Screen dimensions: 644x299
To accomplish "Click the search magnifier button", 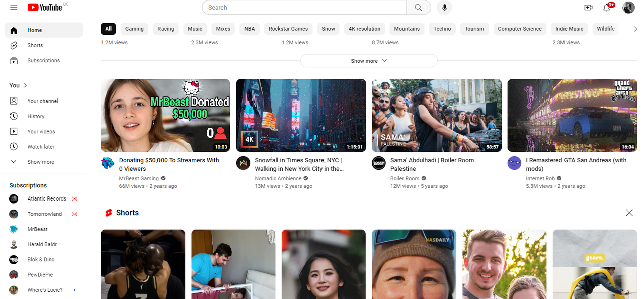I will pyautogui.click(x=419, y=8).
